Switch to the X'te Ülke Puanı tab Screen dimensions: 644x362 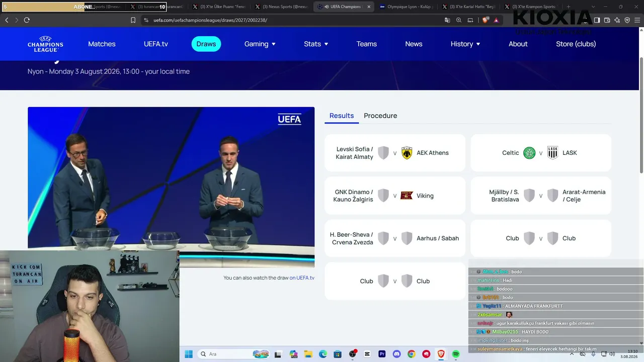coord(219,7)
